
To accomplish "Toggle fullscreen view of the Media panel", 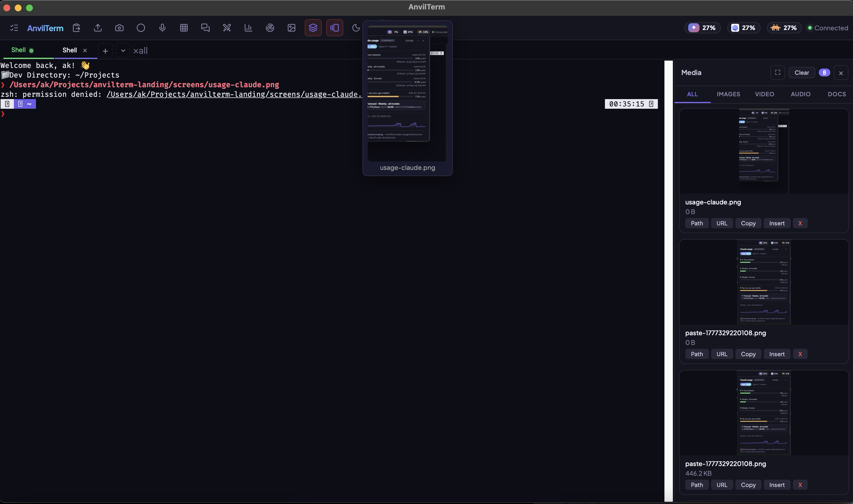I will pos(778,72).
